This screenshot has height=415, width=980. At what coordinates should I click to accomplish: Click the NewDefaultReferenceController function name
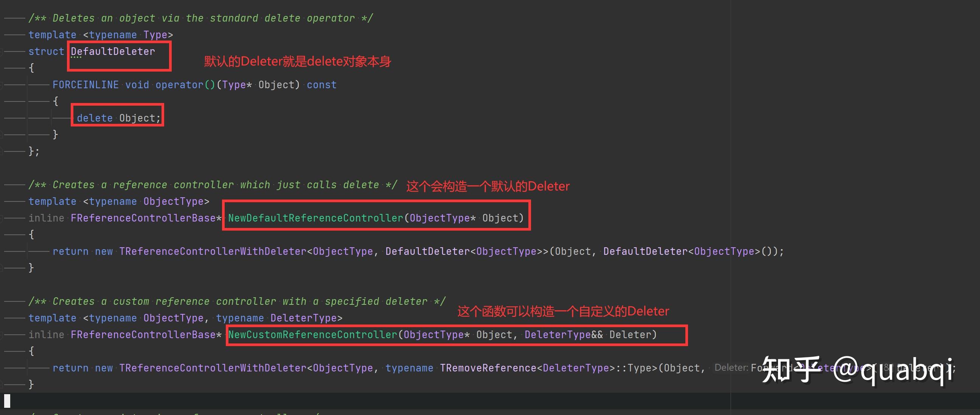315,218
